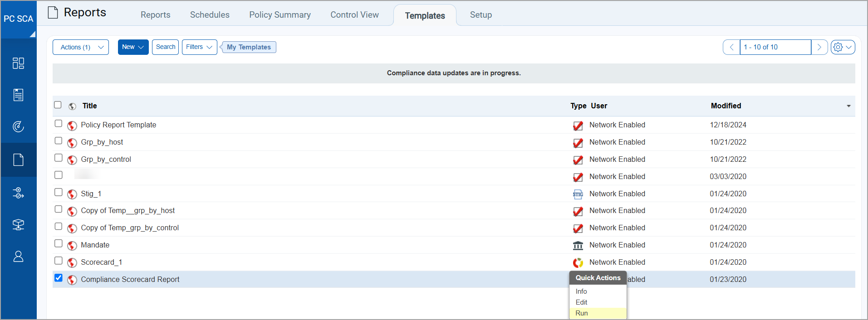Check the Stig_1 row checkbox
Screen dimensions: 868x320
point(58,192)
